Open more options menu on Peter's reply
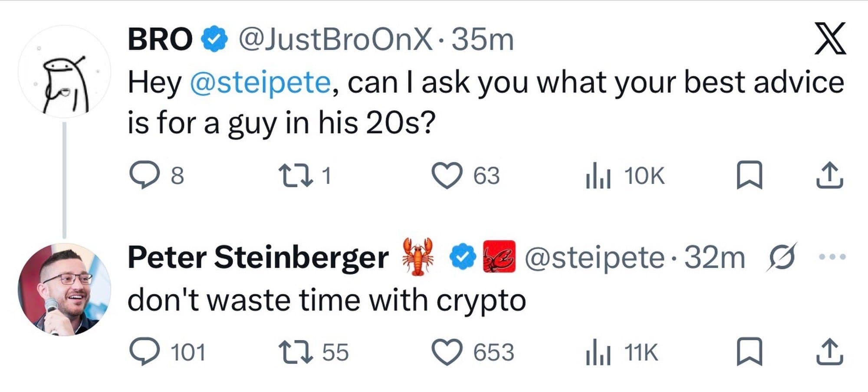Screen dimensions: 868x392 pos(832,257)
